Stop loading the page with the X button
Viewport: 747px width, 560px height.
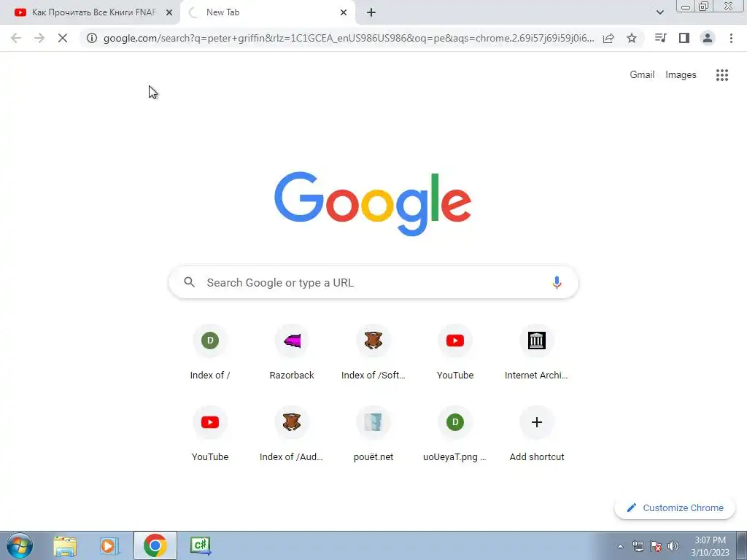coord(63,38)
